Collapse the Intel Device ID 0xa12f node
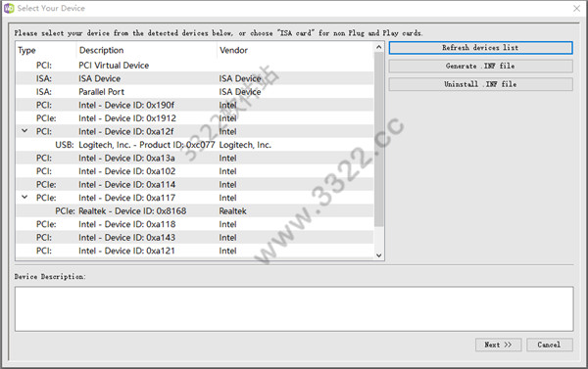588x369 pixels. [24, 131]
